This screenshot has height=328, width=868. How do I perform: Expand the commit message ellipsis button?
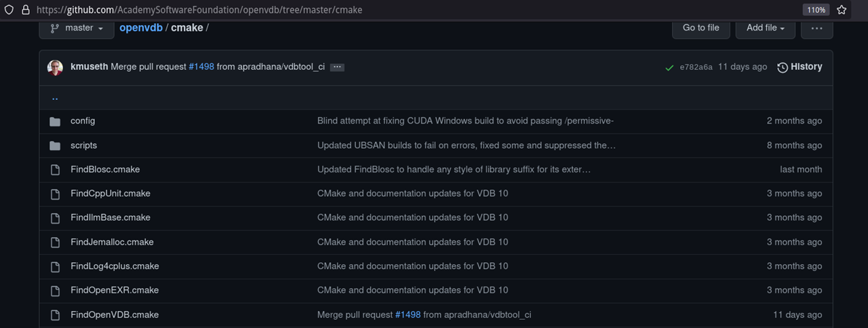point(337,67)
